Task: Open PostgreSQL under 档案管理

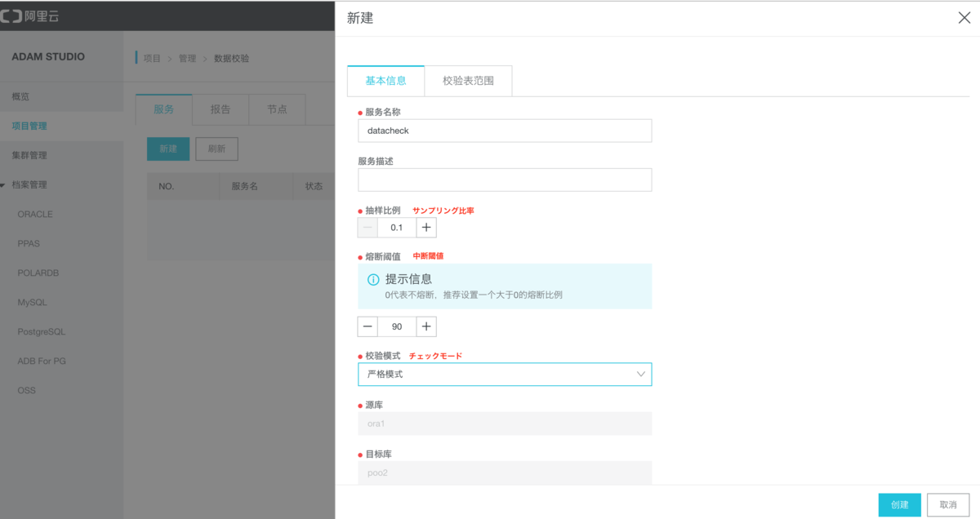Action: pyautogui.click(x=41, y=332)
